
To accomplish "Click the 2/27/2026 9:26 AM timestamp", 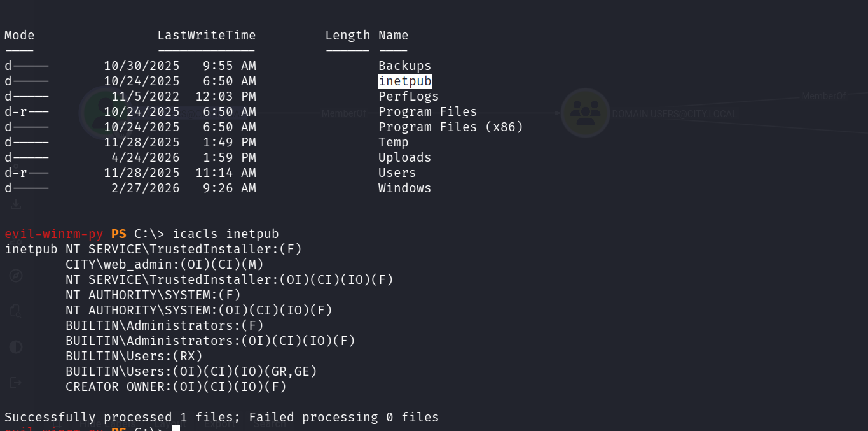I will tap(184, 188).
